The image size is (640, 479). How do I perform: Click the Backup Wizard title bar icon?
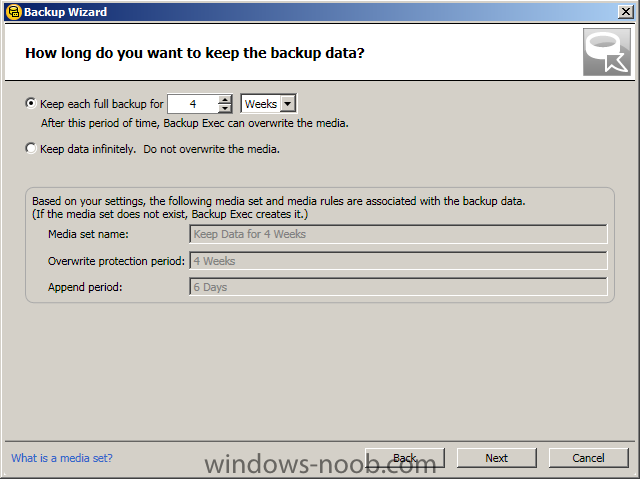[13, 12]
